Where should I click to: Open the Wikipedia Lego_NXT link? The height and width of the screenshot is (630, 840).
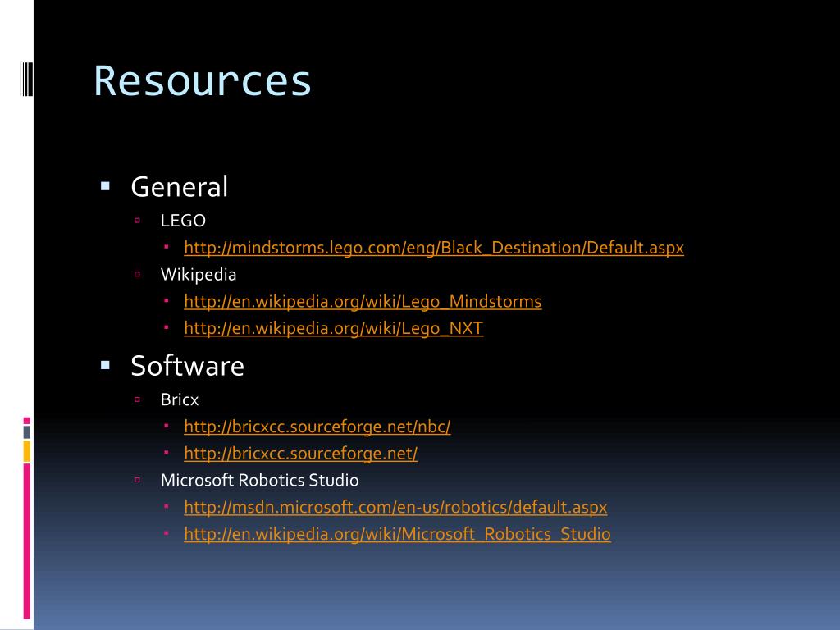(x=334, y=328)
